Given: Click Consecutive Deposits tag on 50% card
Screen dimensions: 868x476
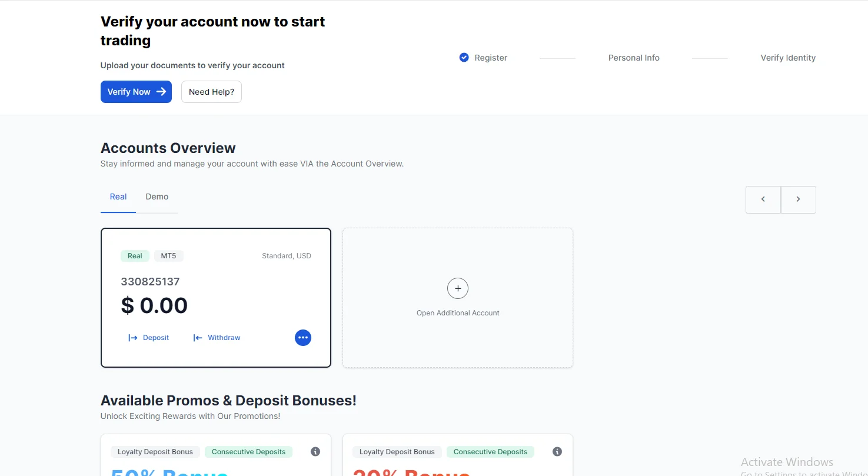Looking at the screenshot, I should pyautogui.click(x=248, y=452).
